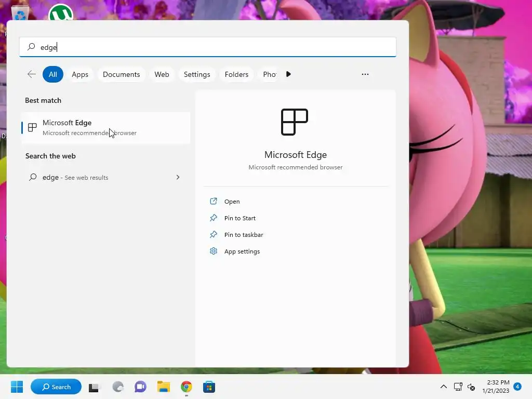This screenshot has height=399, width=532.
Task: Launch Google Chrome from taskbar
Action: click(x=187, y=387)
